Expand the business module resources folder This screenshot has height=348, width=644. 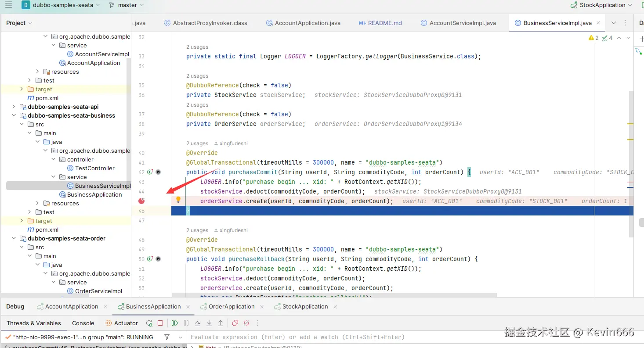point(37,203)
